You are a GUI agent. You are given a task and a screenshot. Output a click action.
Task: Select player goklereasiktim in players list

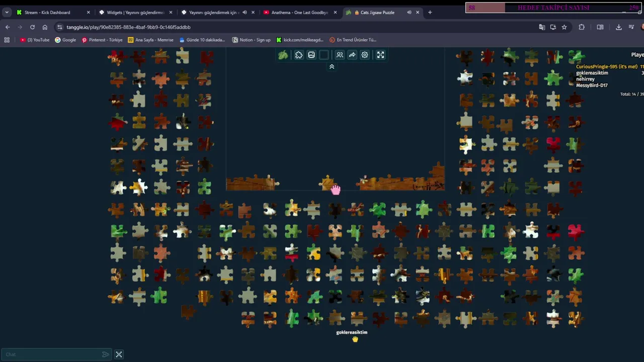tap(592, 73)
